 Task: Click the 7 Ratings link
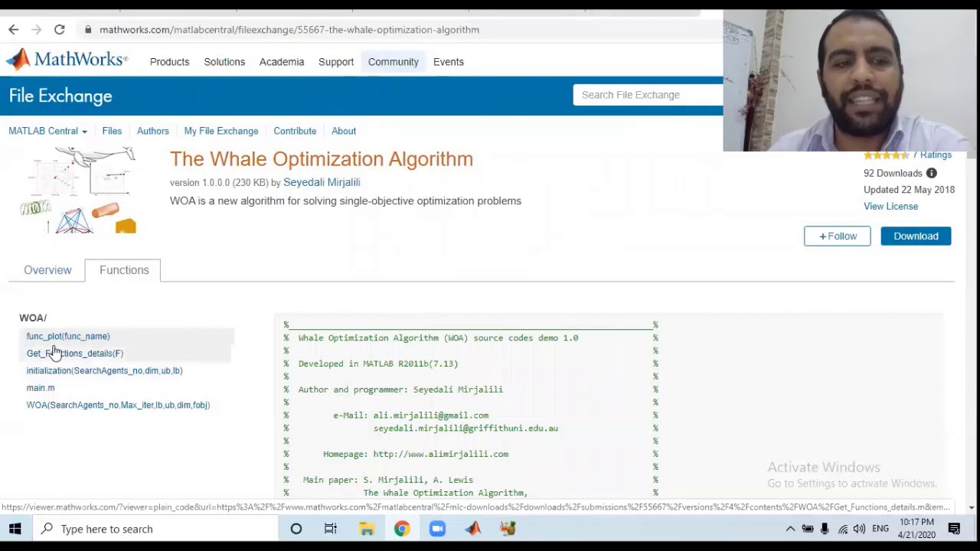pos(932,155)
